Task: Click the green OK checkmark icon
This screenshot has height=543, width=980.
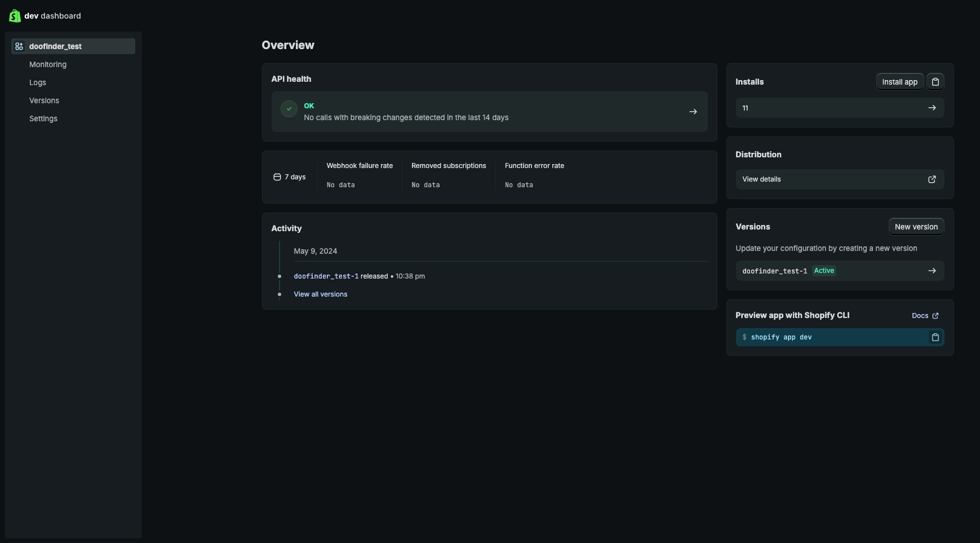Action: 289,109
